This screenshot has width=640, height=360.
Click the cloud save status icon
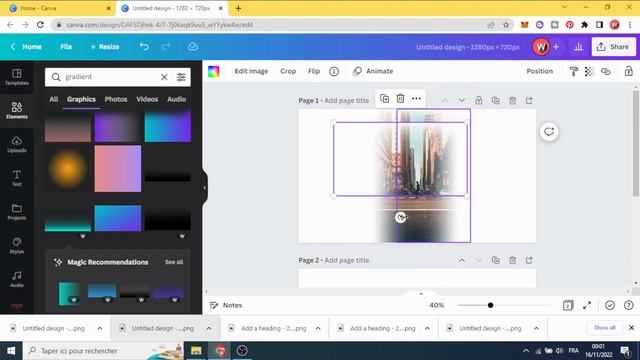click(x=193, y=47)
